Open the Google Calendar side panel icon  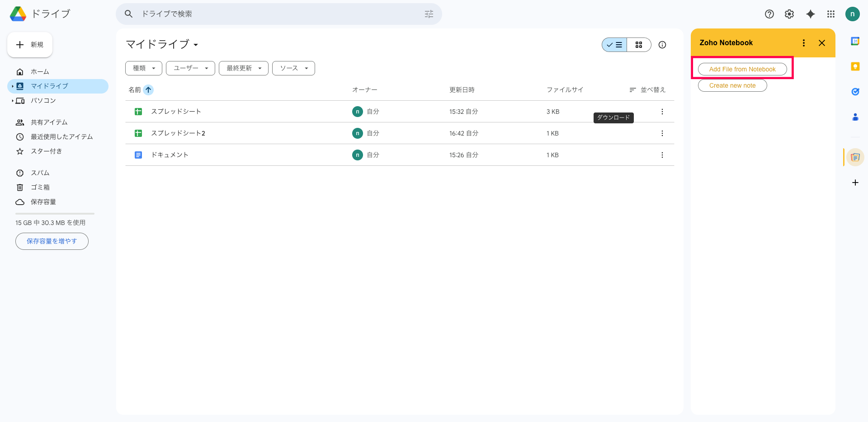pos(855,42)
